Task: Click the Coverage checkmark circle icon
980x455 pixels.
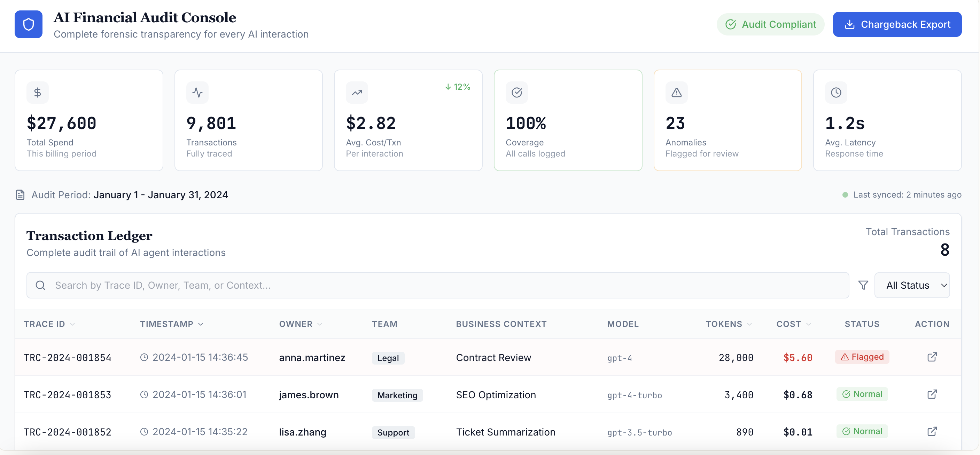Action: pyautogui.click(x=516, y=93)
